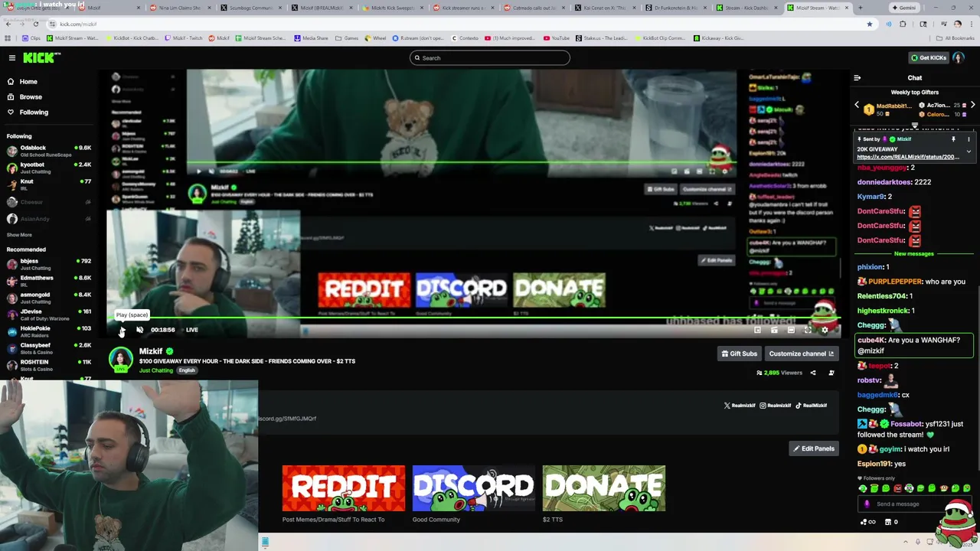
Task: Open the user avatar menu at top right
Action: (958, 57)
